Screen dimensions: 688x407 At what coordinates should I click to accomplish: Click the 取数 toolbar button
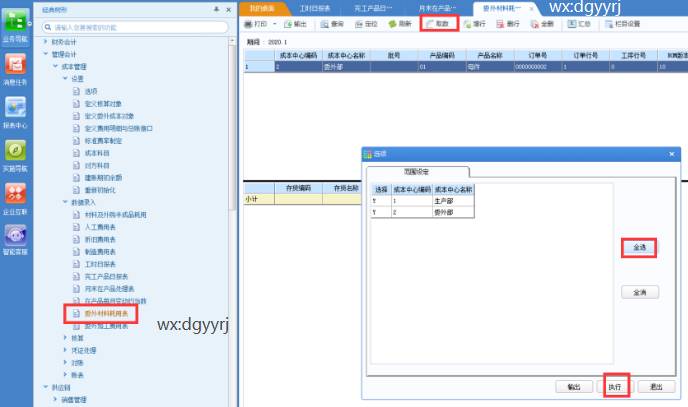(440, 22)
